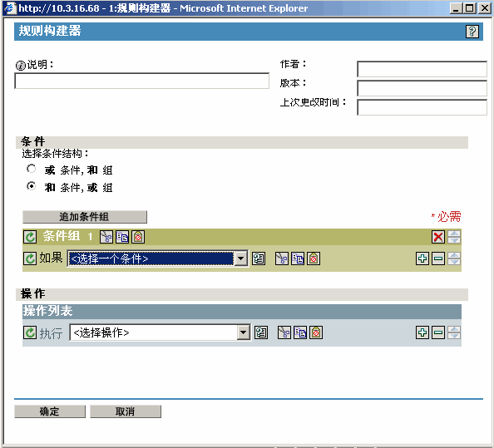Toggle the enable icon for 条件组 1
This screenshot has width=494, height=448.
(x=30, y=237)
